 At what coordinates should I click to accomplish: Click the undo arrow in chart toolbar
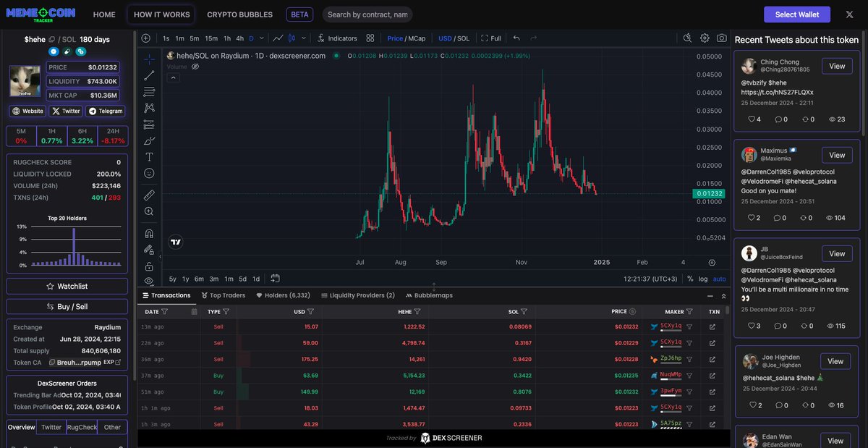[x=516, y=38]
